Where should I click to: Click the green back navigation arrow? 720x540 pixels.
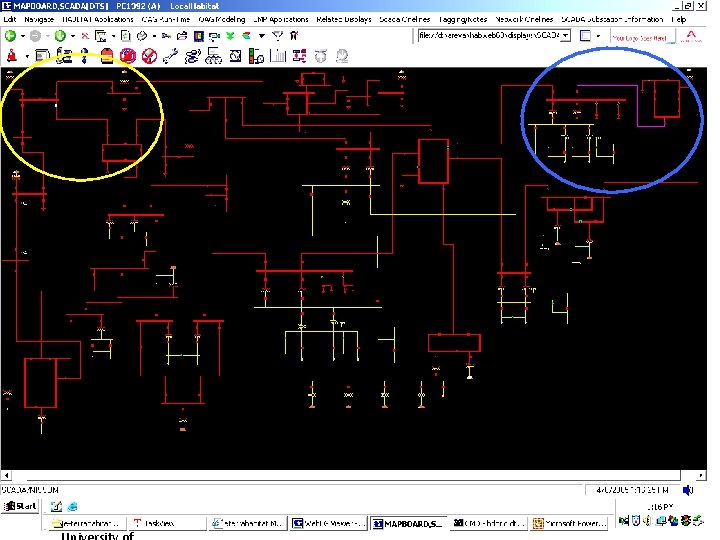10,36
